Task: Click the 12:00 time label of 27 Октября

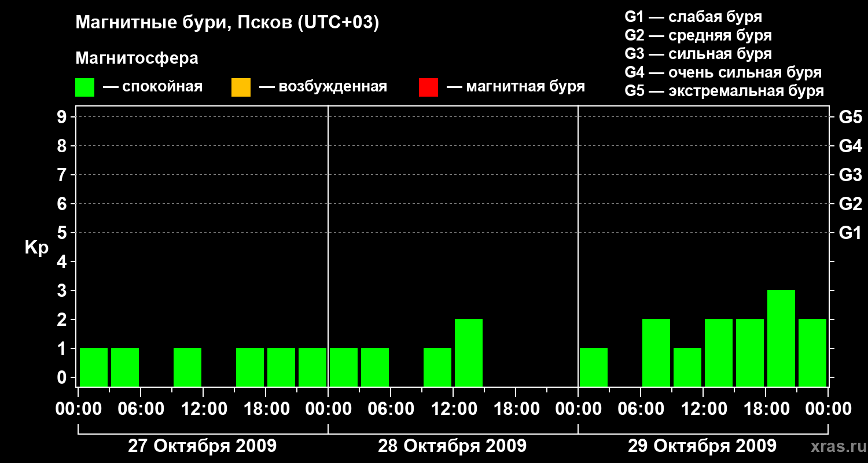Action: (x=203, y=409)
